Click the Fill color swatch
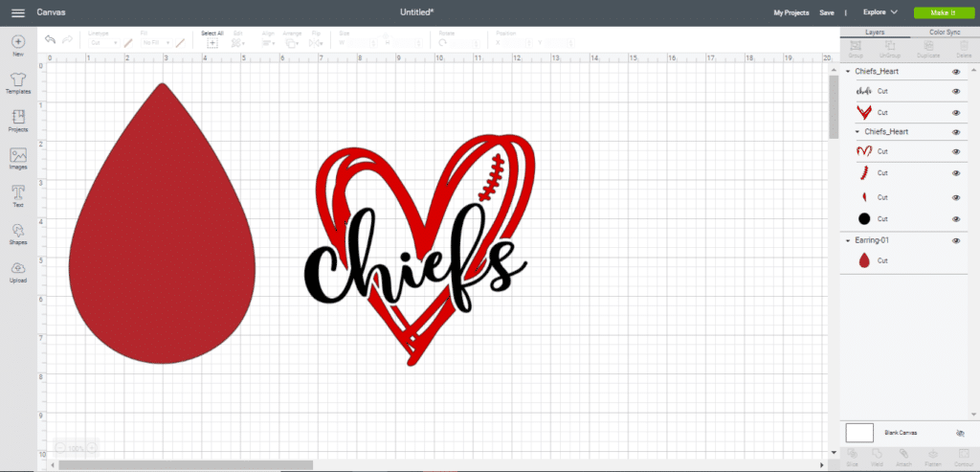 [x=180, y=43]
